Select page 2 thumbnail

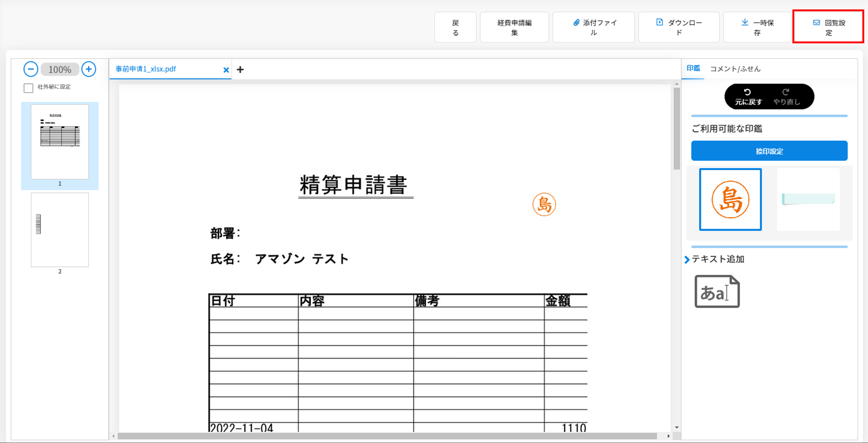(60, 230)
